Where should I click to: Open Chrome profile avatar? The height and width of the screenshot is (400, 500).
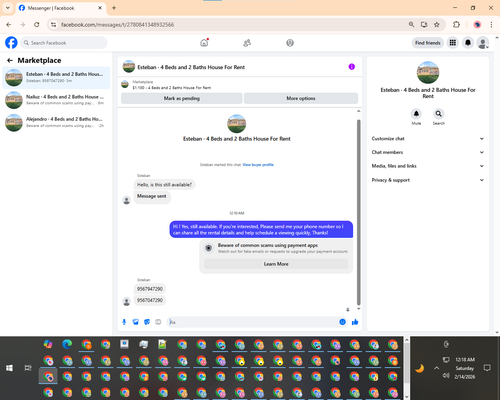pos(477,24)
